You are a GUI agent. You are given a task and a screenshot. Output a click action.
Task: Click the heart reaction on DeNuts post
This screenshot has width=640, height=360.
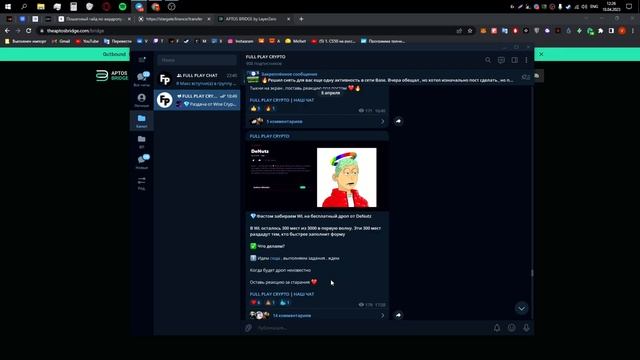point(256,302)
